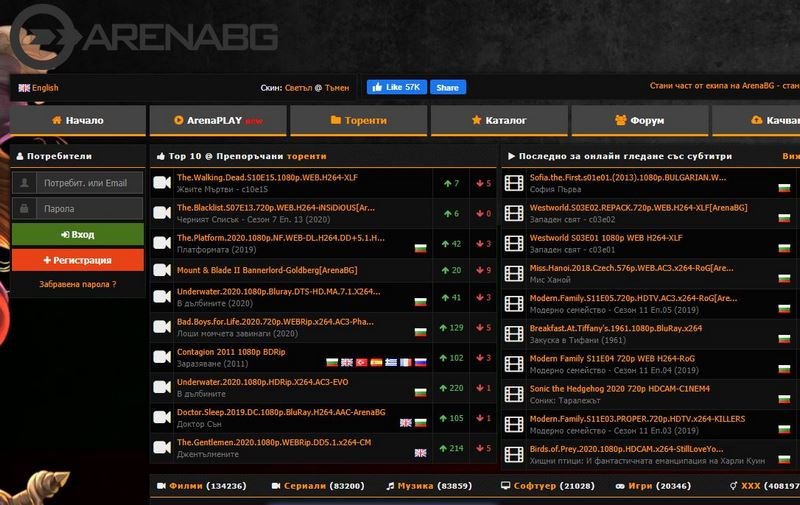Image resolution: width=800 pixels, height=505 pixels.
Task: Click camera icon next to The.Blacklist.S07E13
Action: click(x=162, y=213)
